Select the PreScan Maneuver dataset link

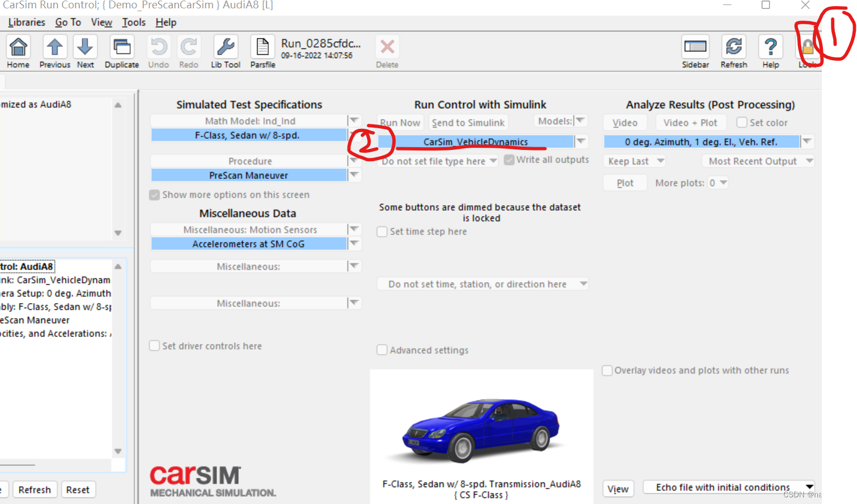click(249, 175)
